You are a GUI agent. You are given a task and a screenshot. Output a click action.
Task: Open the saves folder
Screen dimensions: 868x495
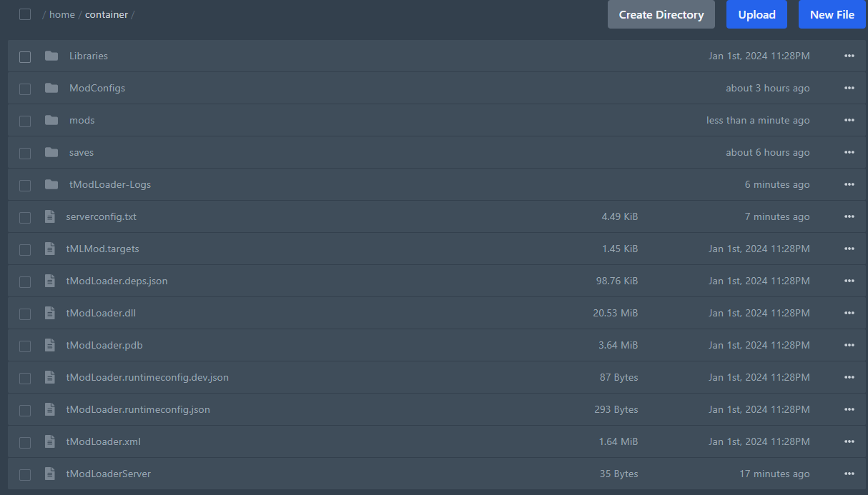click(x=82, y=152)
